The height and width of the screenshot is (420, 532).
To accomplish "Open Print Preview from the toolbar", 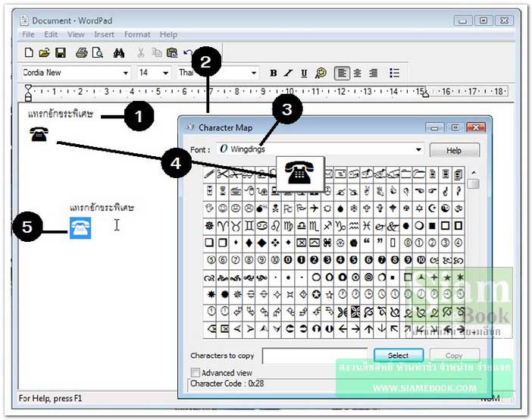I will coord(98,52).
